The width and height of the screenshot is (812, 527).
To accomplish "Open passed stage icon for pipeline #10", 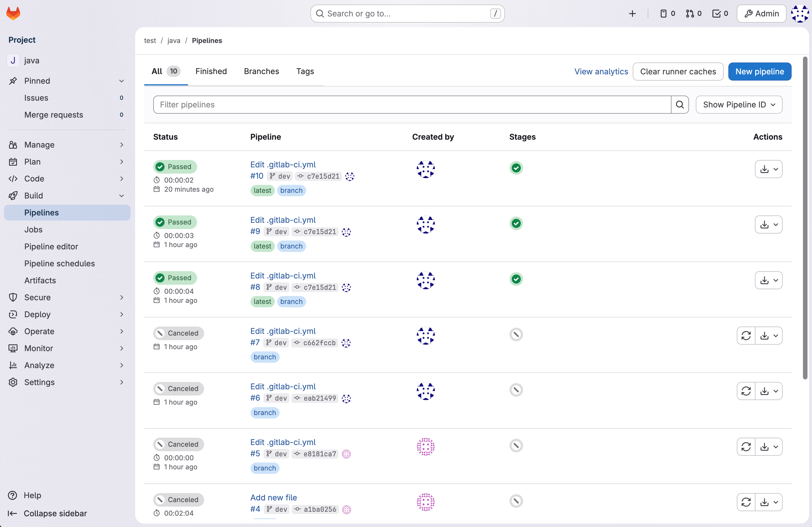I will (516, 168).
